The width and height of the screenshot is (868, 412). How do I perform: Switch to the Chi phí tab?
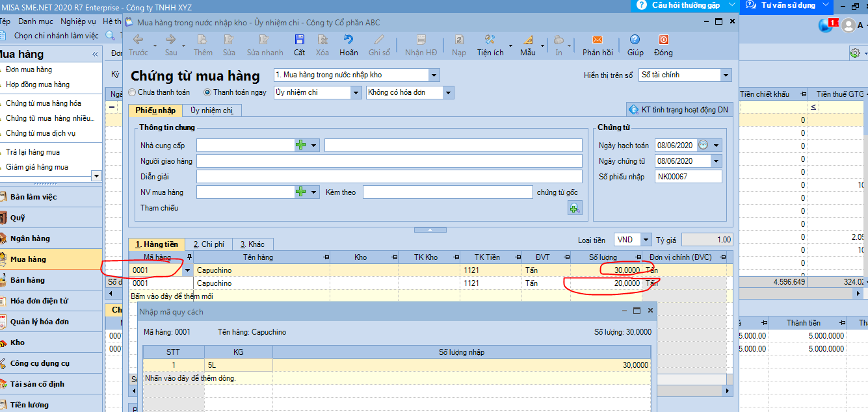[209, 244]
